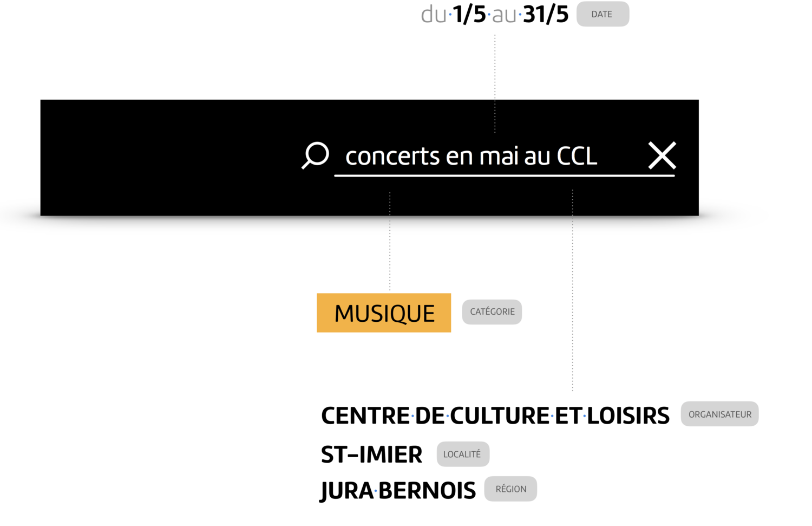812x526 pixels.
Task: Select the ST-IMIER locality text
Action: pyautogui.click(x=371, y=454)
